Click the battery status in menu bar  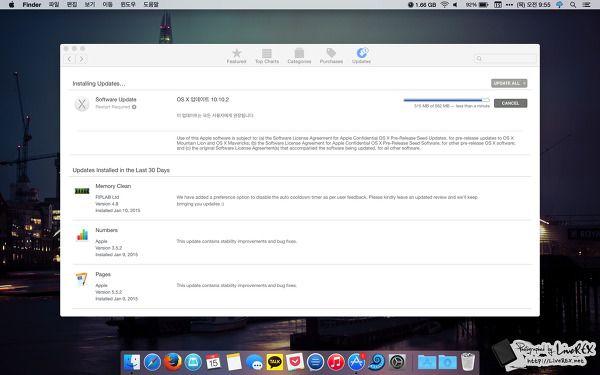pyautogui.click(x=477, y=5)
